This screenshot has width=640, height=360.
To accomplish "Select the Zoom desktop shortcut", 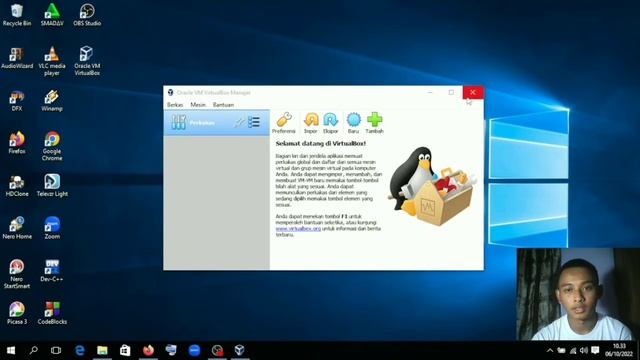I will [52, 229].
